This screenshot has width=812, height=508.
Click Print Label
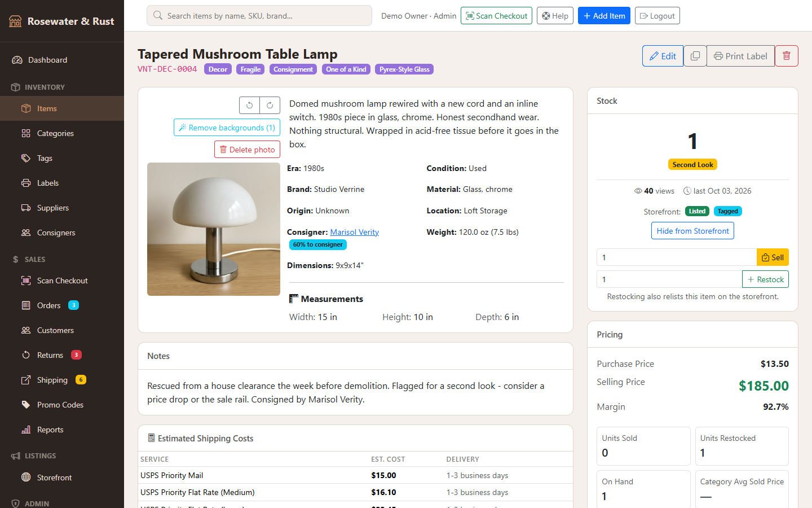point(740,56)
